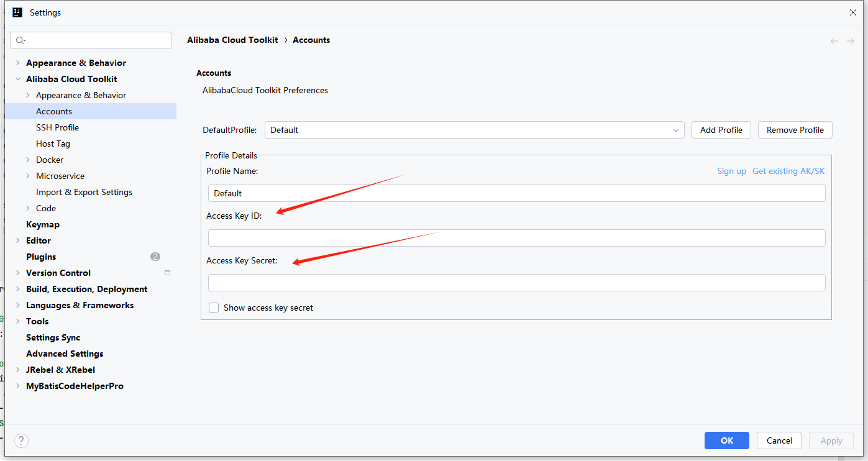Viewport: 868px width, 461px height.
Task: Expand Languages & Frameworks node
Action: point(17,305)
